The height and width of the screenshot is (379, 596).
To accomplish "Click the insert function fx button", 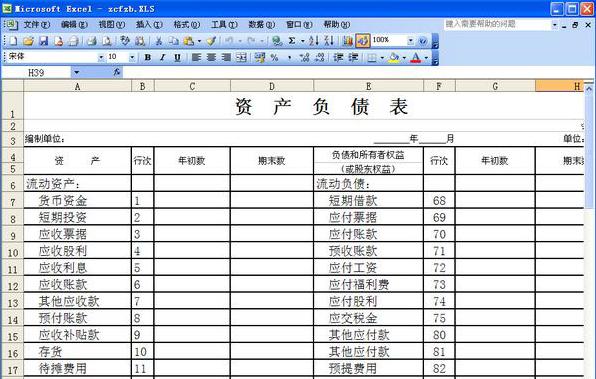I will (117, 72).
